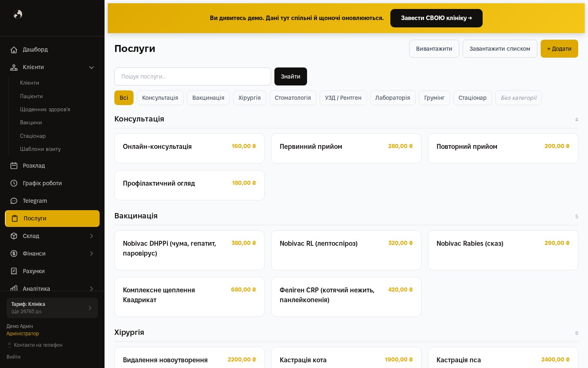The image size is (588, 368).
Task: Filter services by Вакцинація chip
Action: point(208,98)
